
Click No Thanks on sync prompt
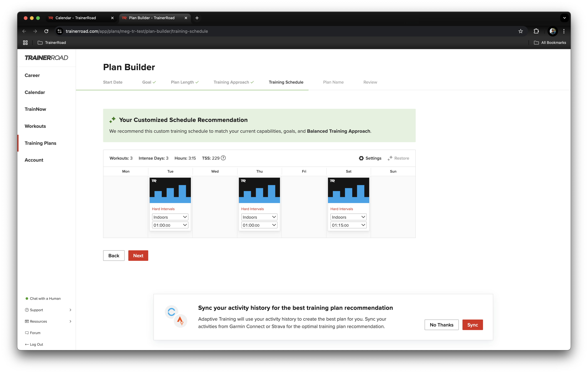(441, 325)
